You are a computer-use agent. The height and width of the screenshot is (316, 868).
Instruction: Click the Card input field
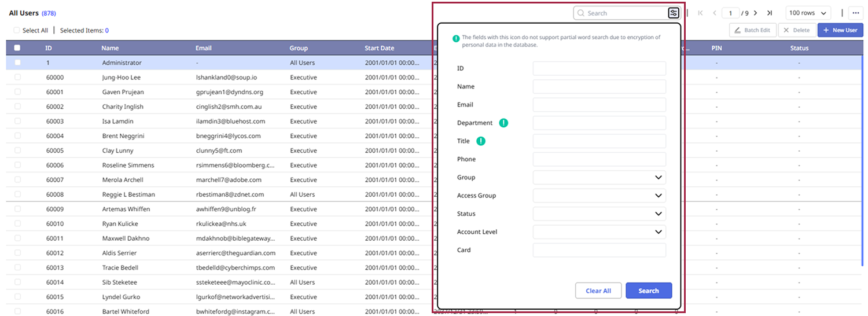tap(599, 250)
